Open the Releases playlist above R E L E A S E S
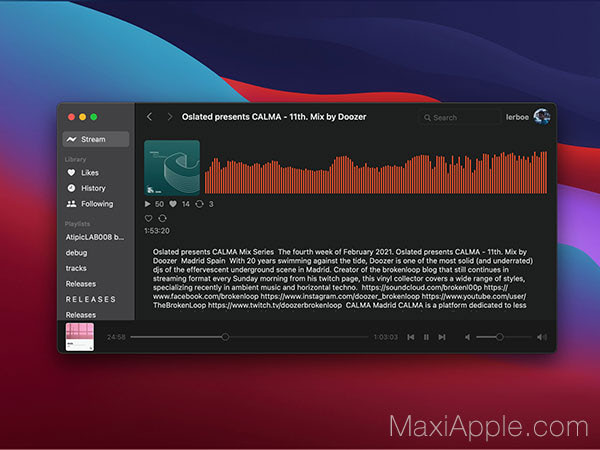The width and height of the screenshot is (600, 450). click(x=80, y=284)
